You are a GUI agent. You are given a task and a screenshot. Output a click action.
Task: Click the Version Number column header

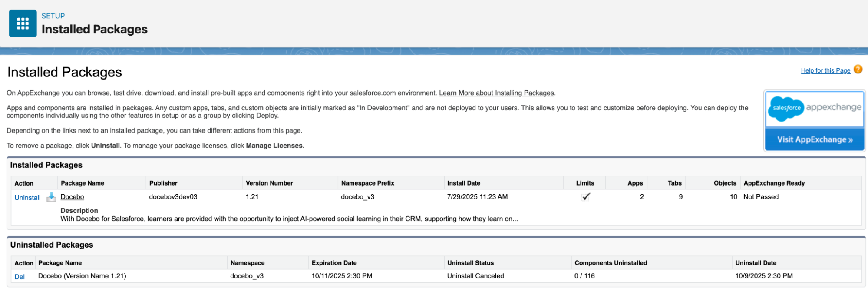[x=269, y=183]
